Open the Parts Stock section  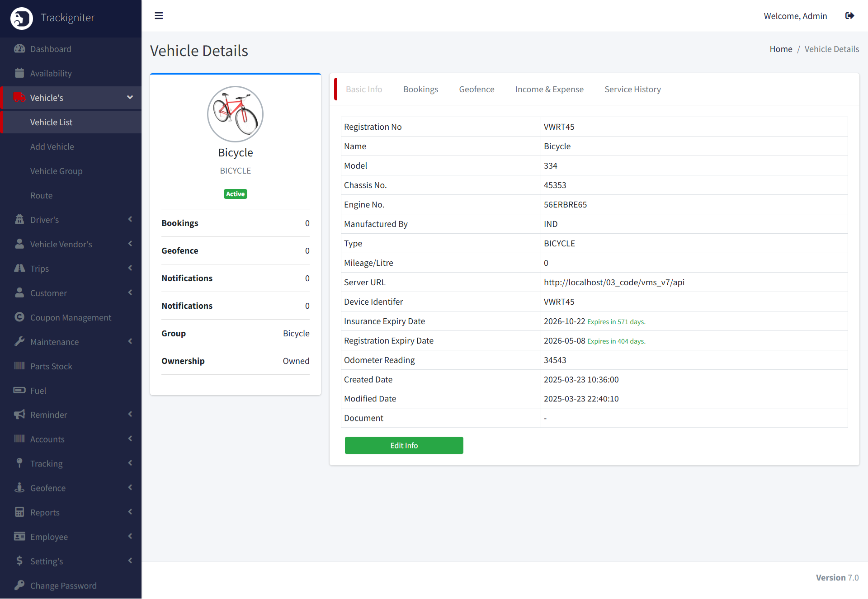pos(51,366)
